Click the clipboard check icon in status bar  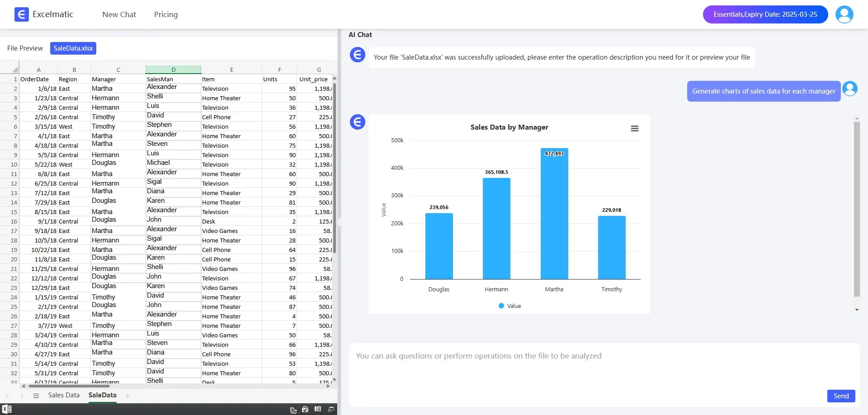click(x=305, y=409)
